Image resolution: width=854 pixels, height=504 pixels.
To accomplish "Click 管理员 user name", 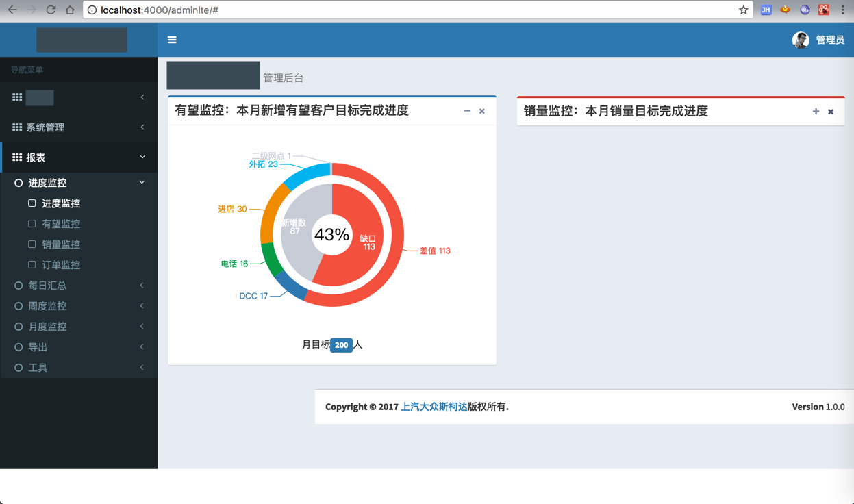I will 830,40.
